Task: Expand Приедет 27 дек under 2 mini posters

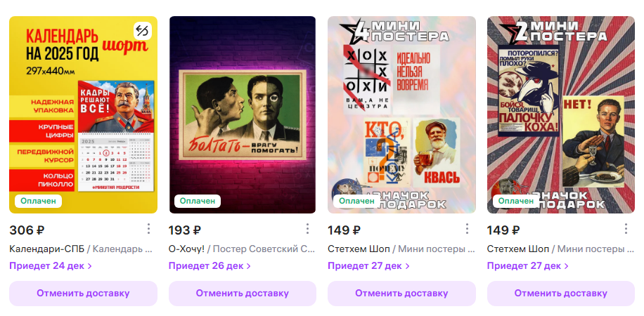Action: [x=528, y=266]
